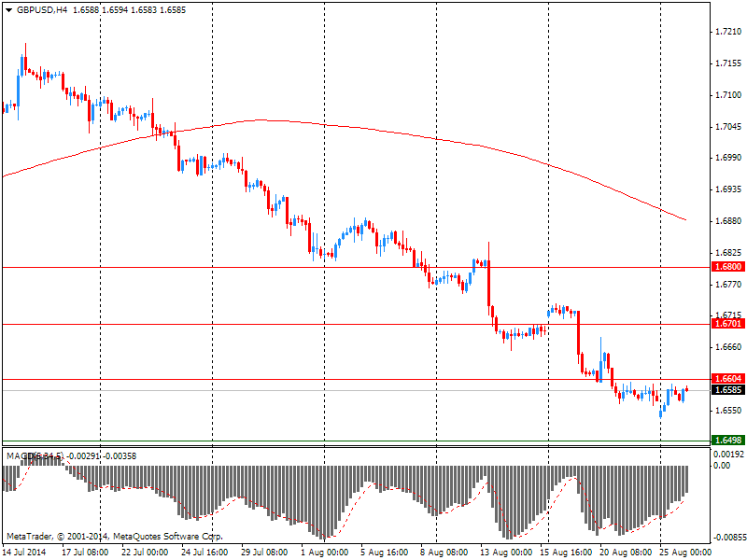Screen dimensions: 747x560
Task: Click the 17 Jul 08:00 time label
Action: [85, 553]
